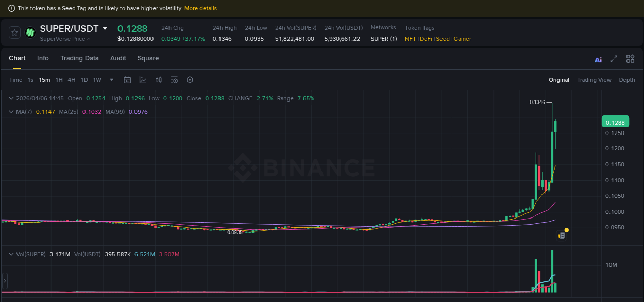
Task: Open chart display preferences list icon
Action: 174,80
